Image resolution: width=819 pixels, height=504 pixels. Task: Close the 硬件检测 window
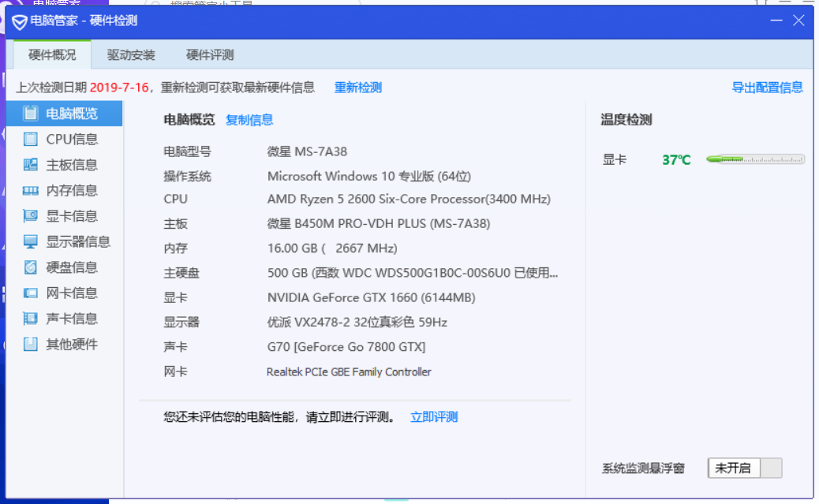[x=798, y=21]
